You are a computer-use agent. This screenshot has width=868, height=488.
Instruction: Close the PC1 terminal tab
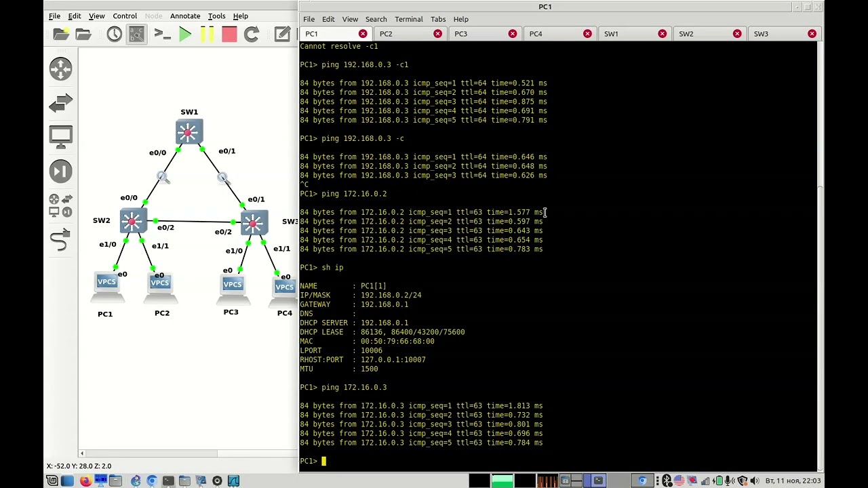(x=363, y=34)
